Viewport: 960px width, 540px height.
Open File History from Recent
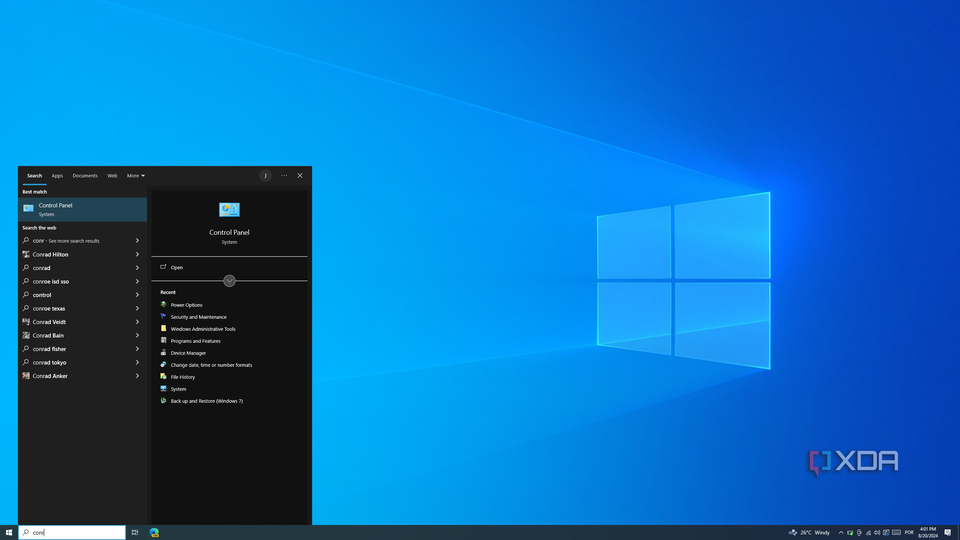tap(182, 377)
